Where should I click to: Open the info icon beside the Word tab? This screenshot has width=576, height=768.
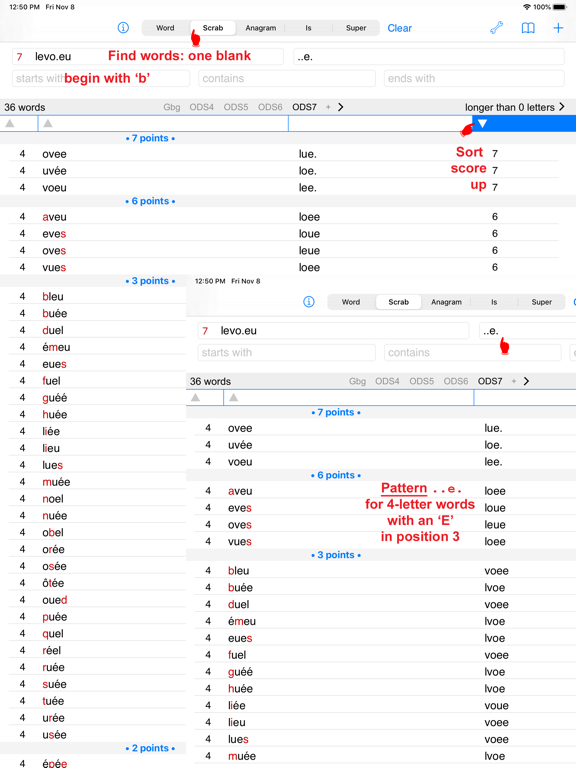(123, 28)
